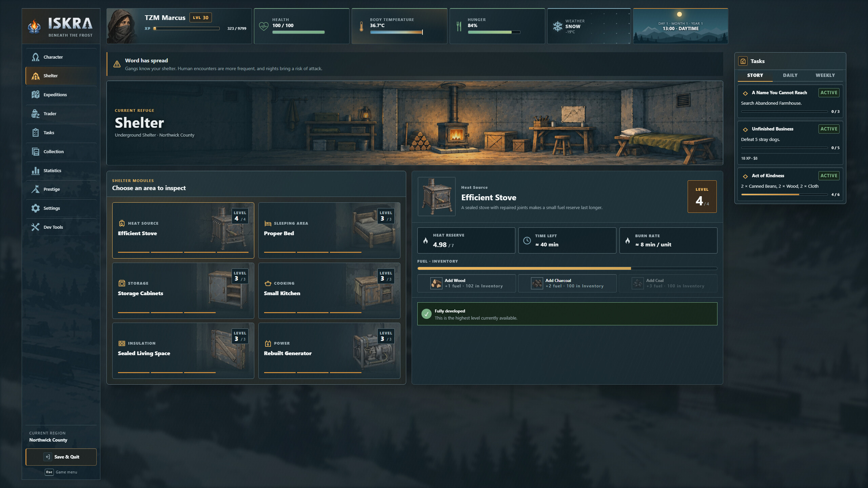Open the Character page icon
Screen dimensions: 868x488
35,57
